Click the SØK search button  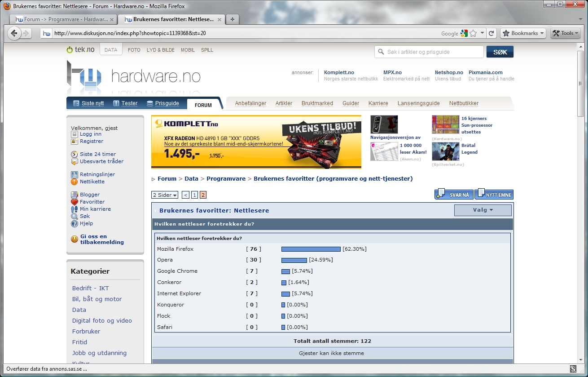tap(500, 52)
